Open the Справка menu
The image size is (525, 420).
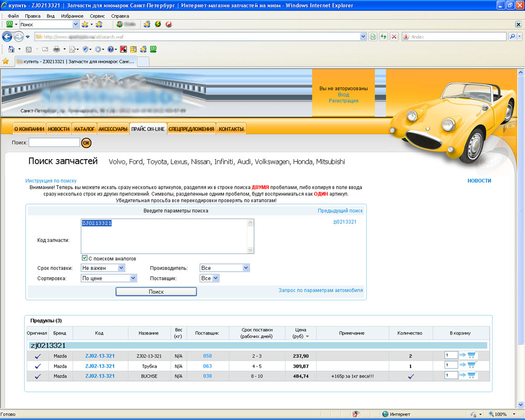point(120,16)
